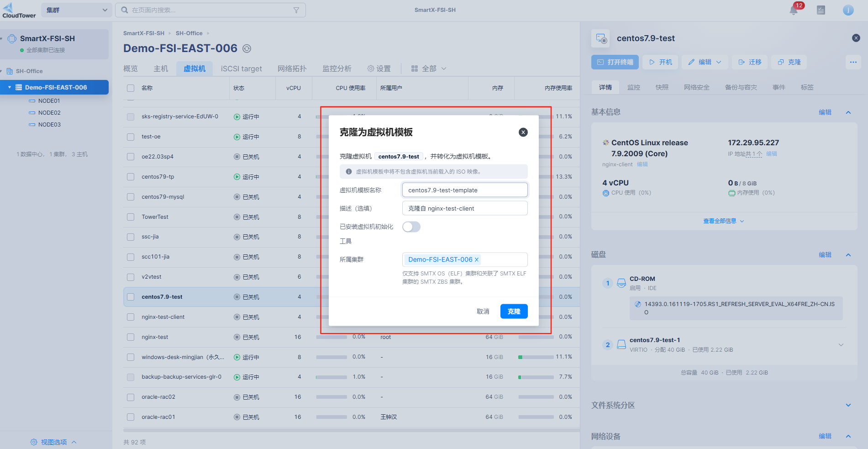Click the user avatar icon
The height and width of the screenshot is (449, 868).
click(848, 10)
